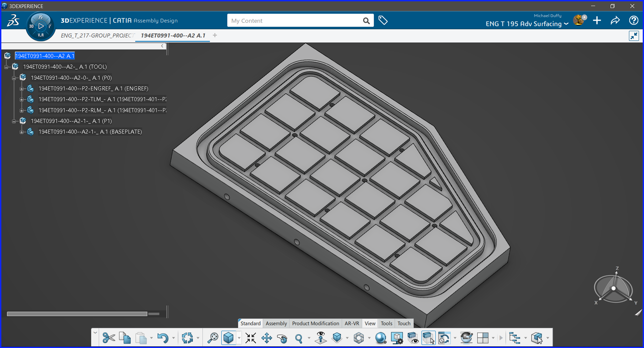Click the sphere with pencil material icon
Image resolution: width=644 pixels, height=348 pixels.
pyautogui.click(x=467, y=338)
